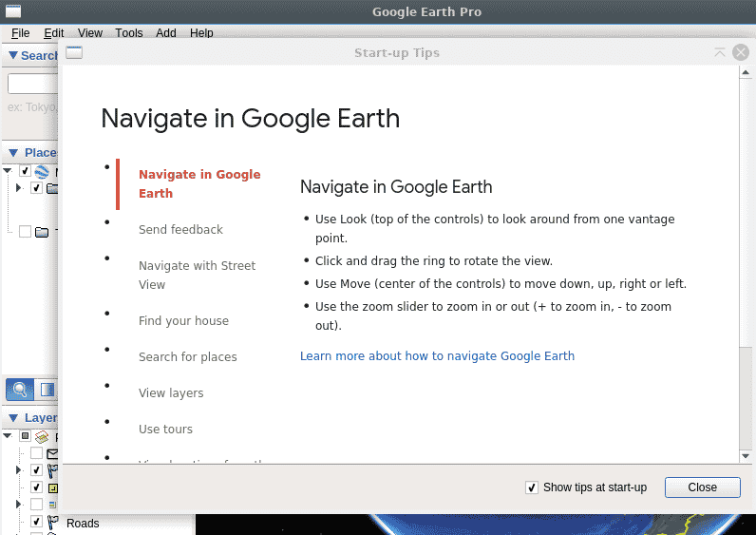Click the envelope layer icon
This screenshot has width=756, height=535.
[52, 453]
